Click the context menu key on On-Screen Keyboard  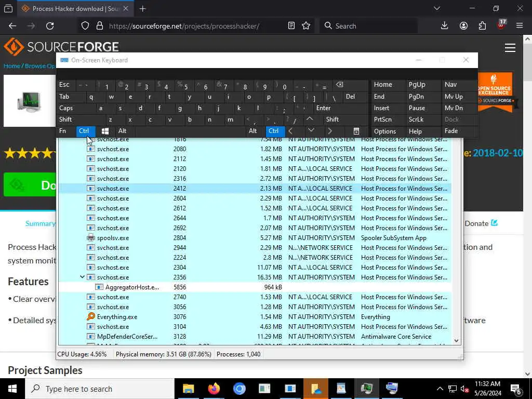pos(356,131)
